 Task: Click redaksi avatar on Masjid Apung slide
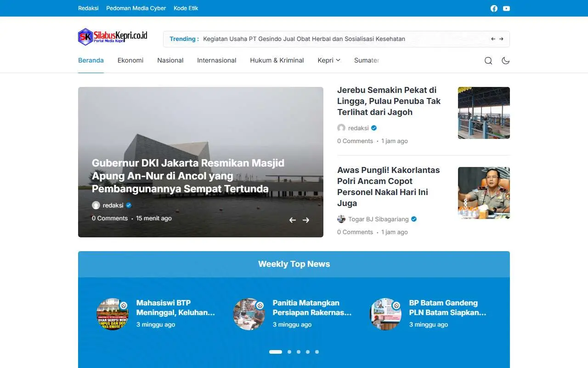coord(96,205)
